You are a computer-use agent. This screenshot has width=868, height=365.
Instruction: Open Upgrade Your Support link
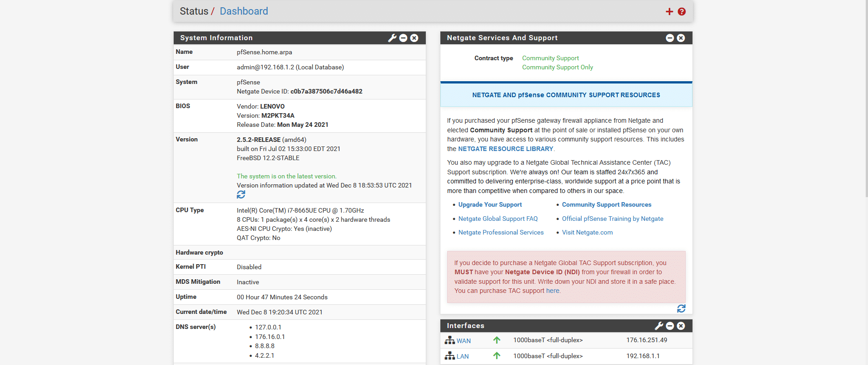coord(490,205)
